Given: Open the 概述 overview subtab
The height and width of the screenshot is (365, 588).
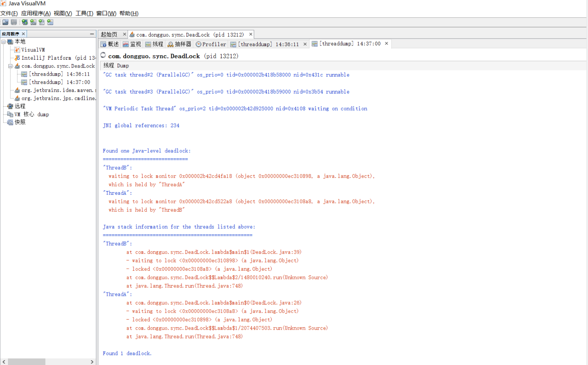Looking at the screenshot, I should coord(110,44).
